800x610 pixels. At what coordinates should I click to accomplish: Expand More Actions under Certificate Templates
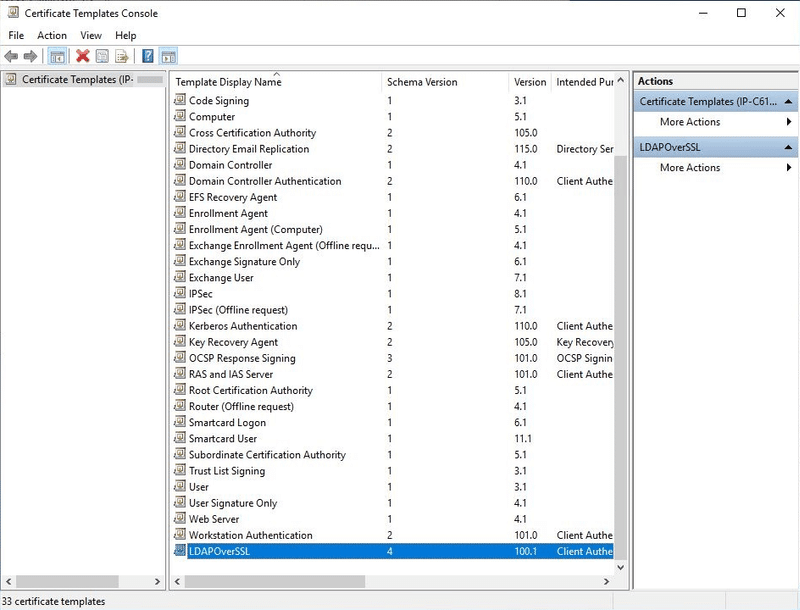[x=690, y=122]
